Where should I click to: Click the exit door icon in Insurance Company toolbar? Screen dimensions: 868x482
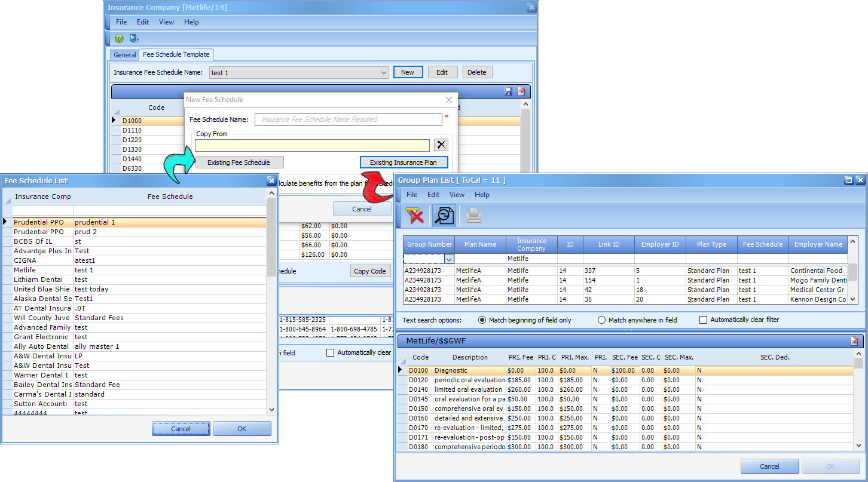click(x=134, y=38)
